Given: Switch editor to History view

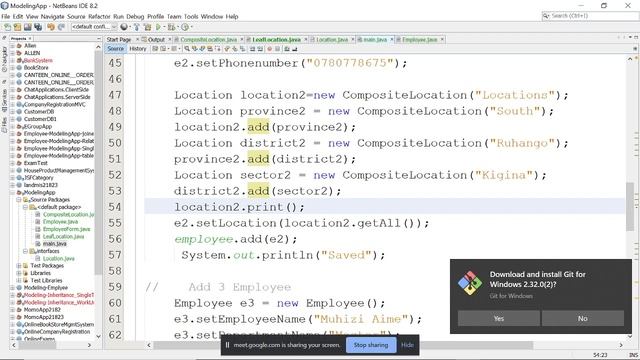Looking at the screenshot, I should click(x=138, y=49).
